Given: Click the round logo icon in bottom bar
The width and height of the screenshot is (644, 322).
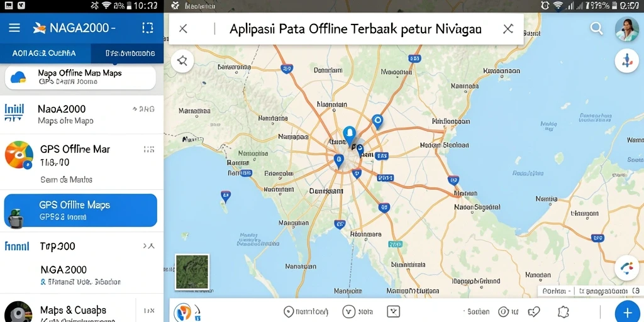Looking at the screenshot, I should pyautogui.click(x=182, y=312).
